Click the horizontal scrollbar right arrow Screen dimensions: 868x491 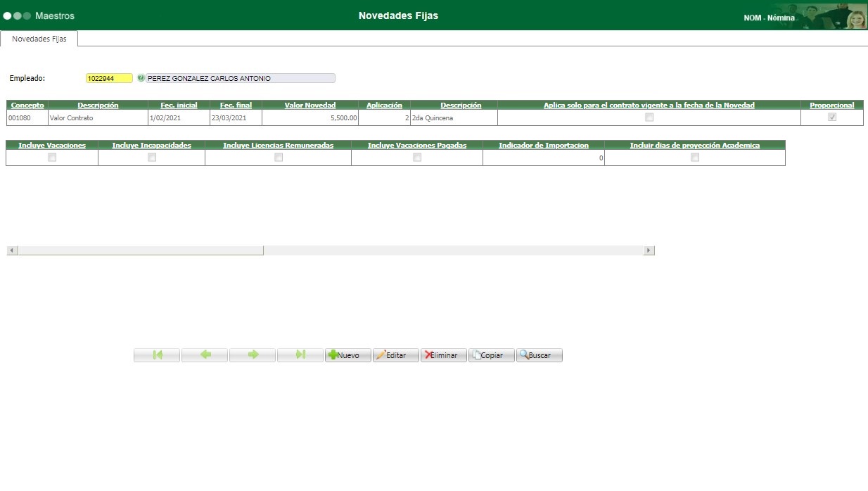coord(649,250)
